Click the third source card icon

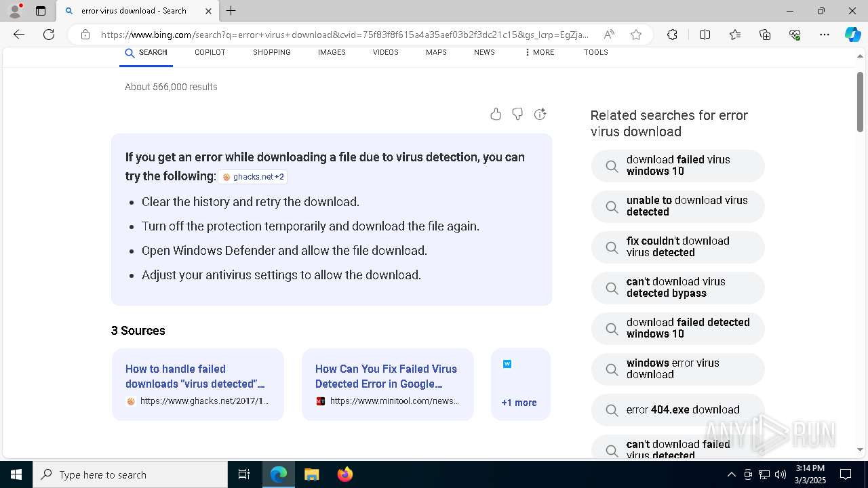[x=507, y=364]
